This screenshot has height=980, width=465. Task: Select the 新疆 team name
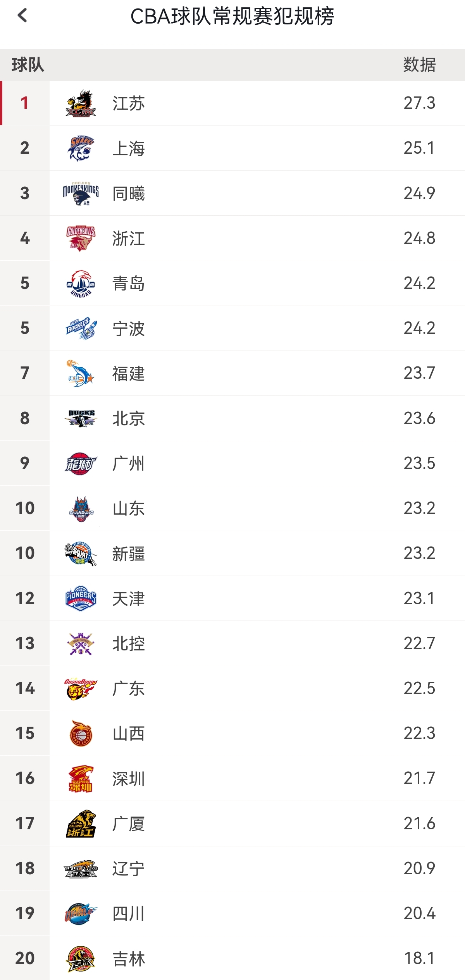pyautogui.click(x=129, y=554)
